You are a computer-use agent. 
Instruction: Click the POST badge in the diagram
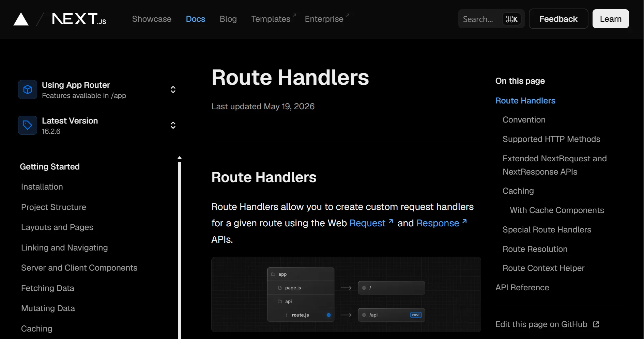point(416,315)
